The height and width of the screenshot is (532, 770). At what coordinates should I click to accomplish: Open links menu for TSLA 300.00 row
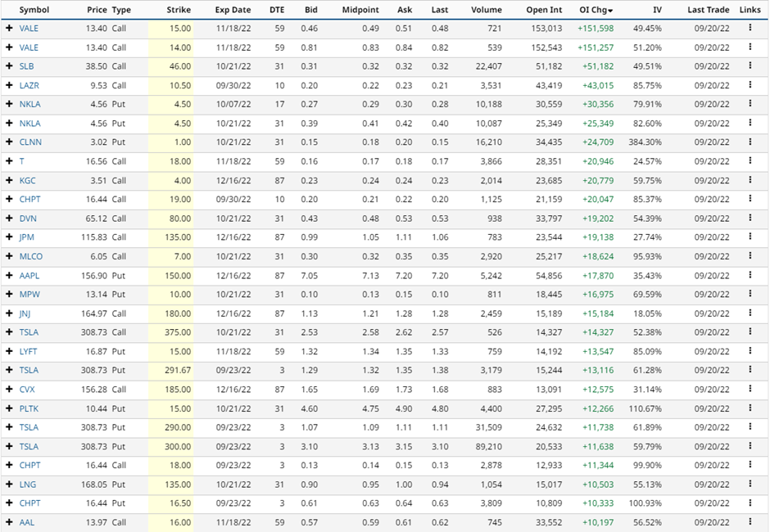click(750, 445)
